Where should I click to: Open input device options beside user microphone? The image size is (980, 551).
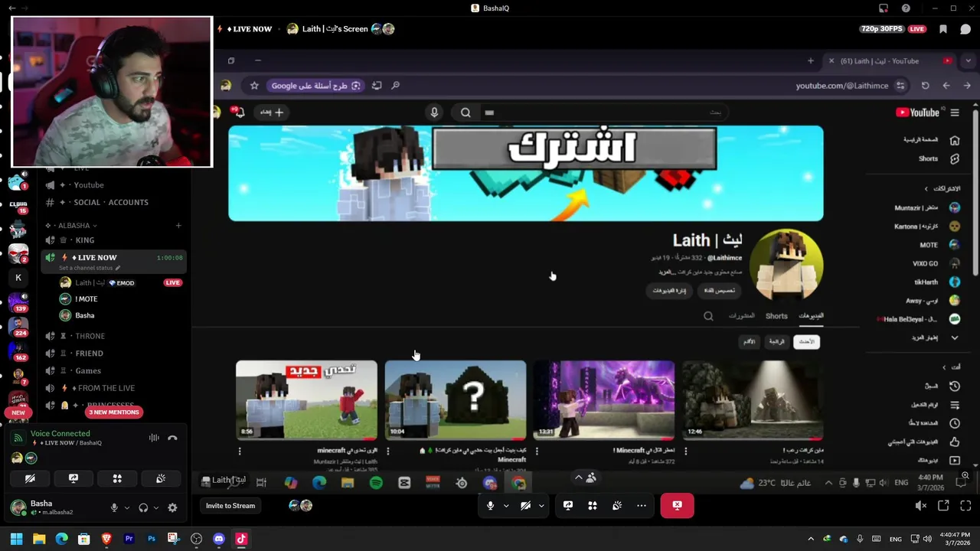click(x=126, y=507)
